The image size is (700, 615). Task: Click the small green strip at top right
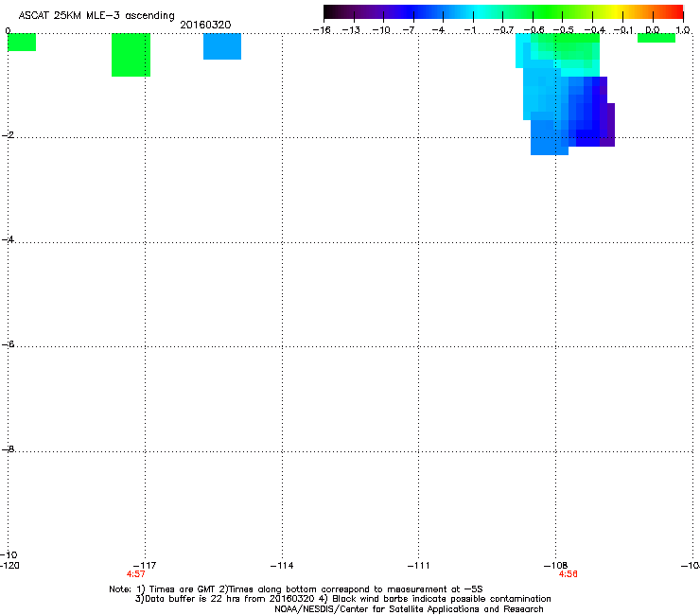pos(656,38)
